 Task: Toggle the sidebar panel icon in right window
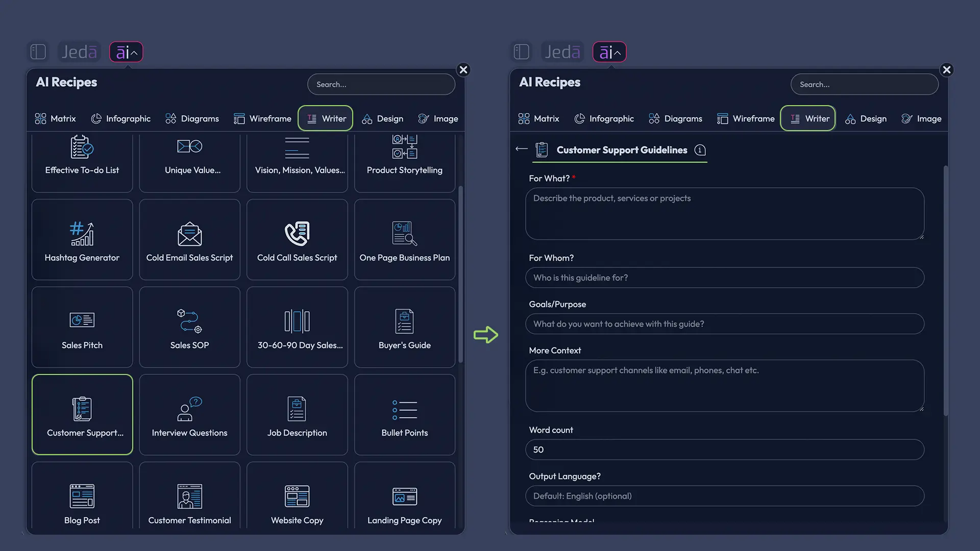coord(521,52)
